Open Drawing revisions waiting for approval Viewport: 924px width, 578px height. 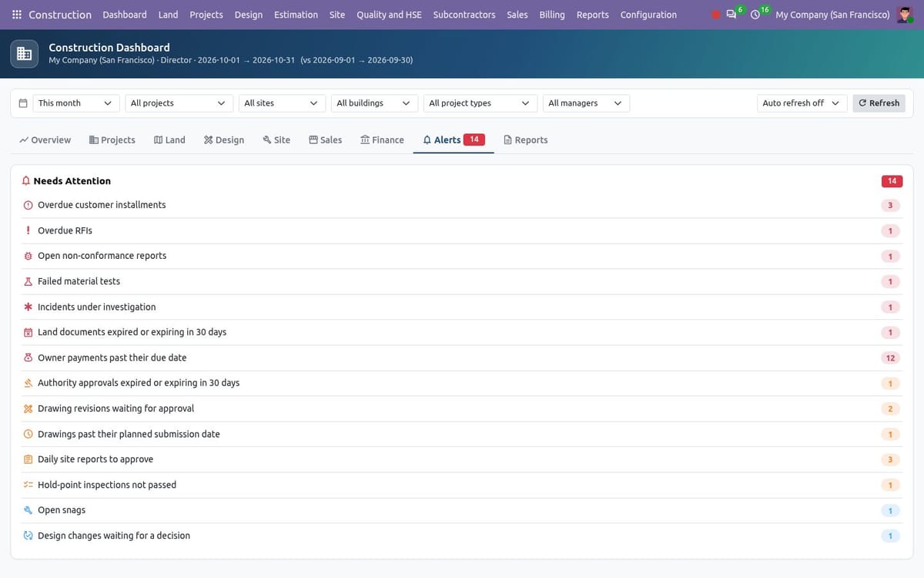coord(462,408)
